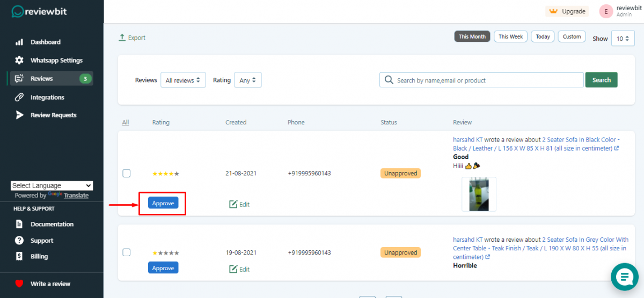Click the Review Requests paper plane icon
Viewport: 644px width, 298px height.
pos(19,115)
